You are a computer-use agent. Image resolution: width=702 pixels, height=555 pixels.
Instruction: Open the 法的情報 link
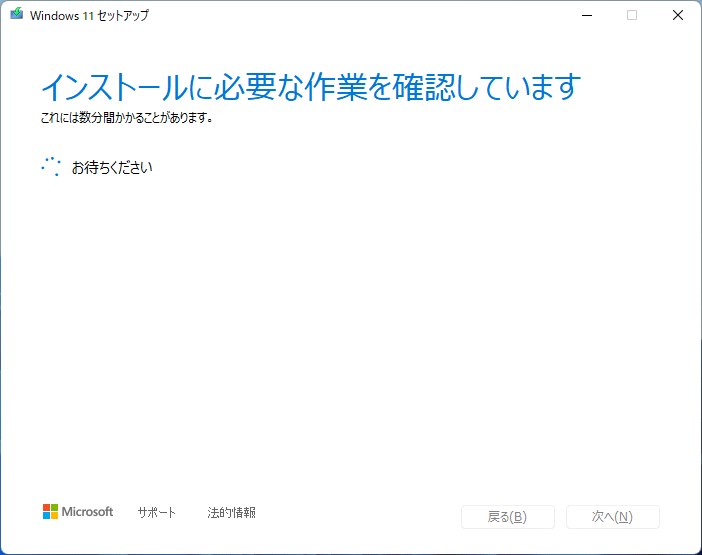point(231,512)
